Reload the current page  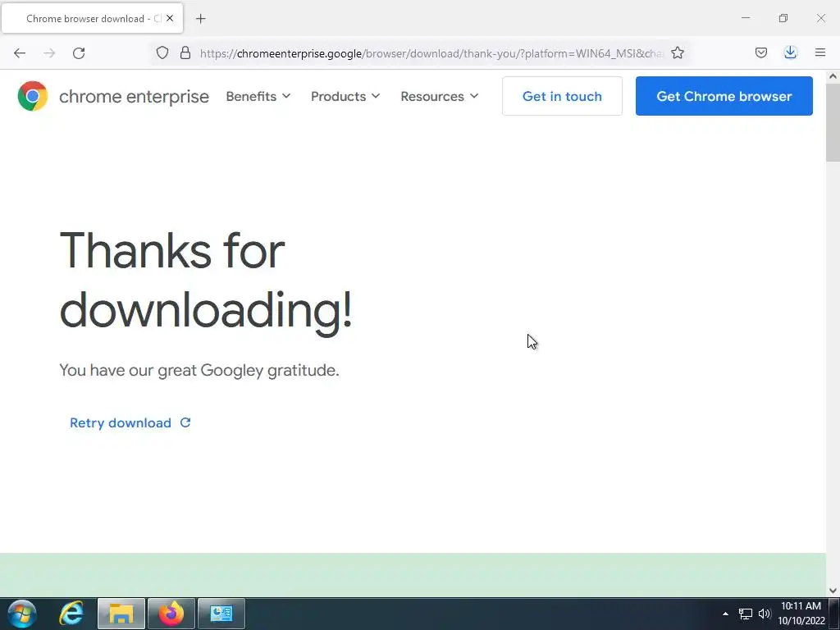click(x=79, y=53)
